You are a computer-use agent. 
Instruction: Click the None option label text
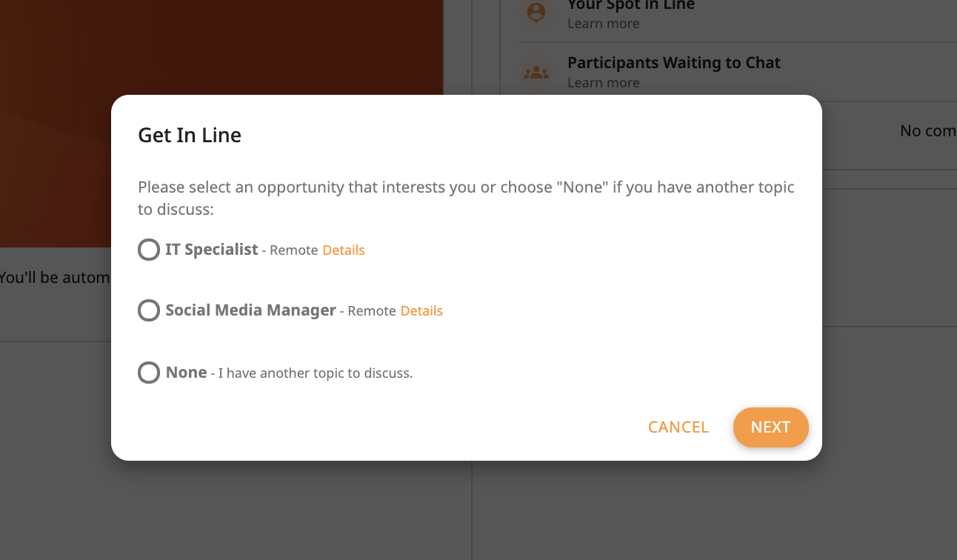tap(186, 372)
